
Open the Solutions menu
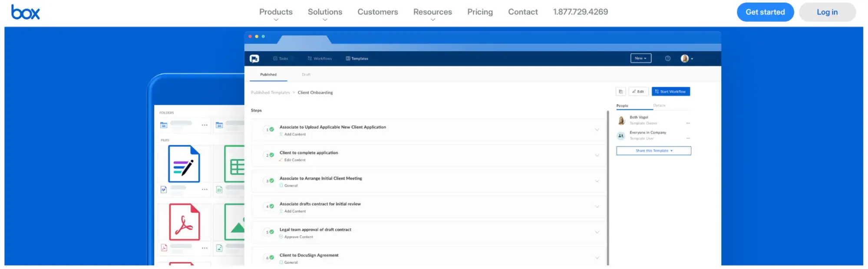(325, 12)
